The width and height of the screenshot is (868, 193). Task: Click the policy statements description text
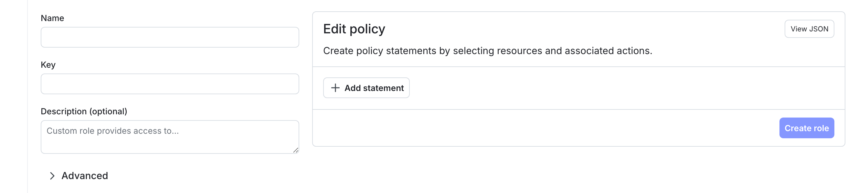[487, 51]
